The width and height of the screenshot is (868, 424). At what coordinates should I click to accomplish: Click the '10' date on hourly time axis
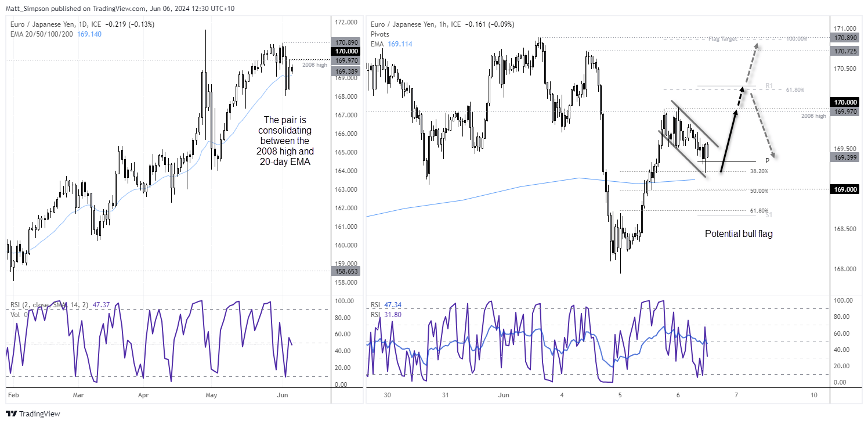(814, 395)
